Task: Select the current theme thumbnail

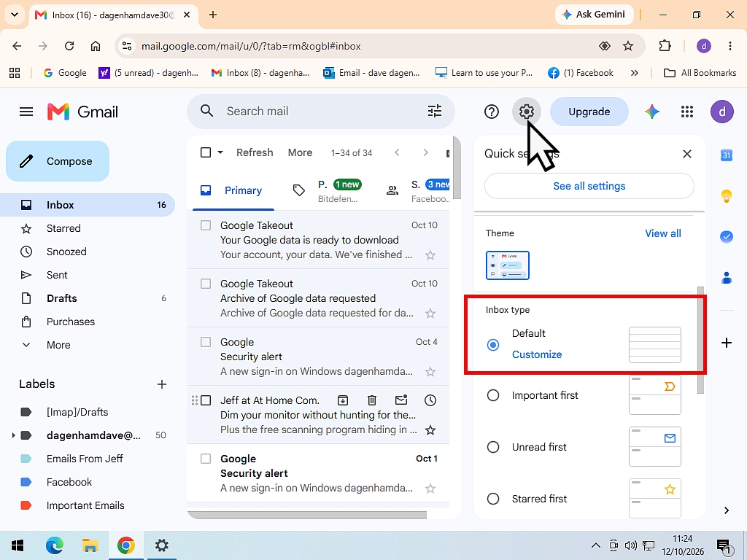Action: pyautogui.click(x=508, y=265)
